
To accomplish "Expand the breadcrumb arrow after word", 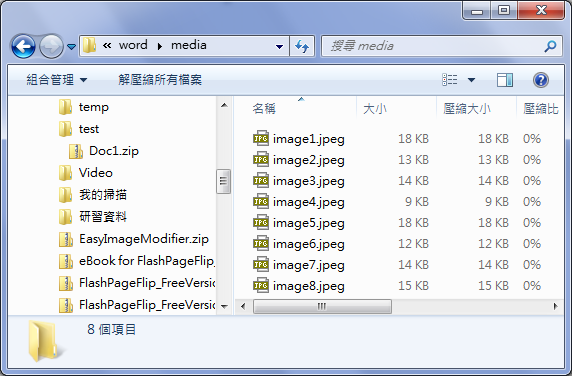I will coord(160,46).
